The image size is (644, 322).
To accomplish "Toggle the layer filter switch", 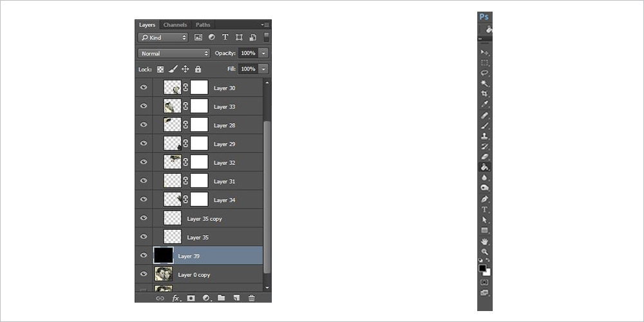I will (x=267, y=37).
